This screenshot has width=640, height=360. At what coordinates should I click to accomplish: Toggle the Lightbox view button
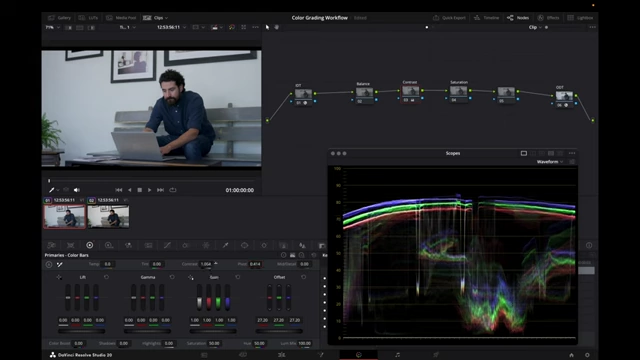pos(580,18)
